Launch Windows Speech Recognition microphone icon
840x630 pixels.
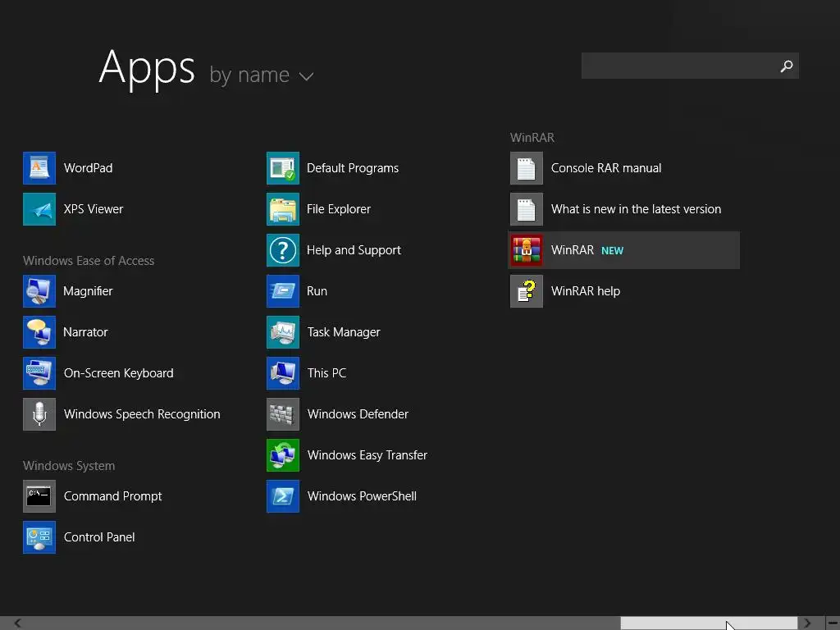click(x=39, y=414)
